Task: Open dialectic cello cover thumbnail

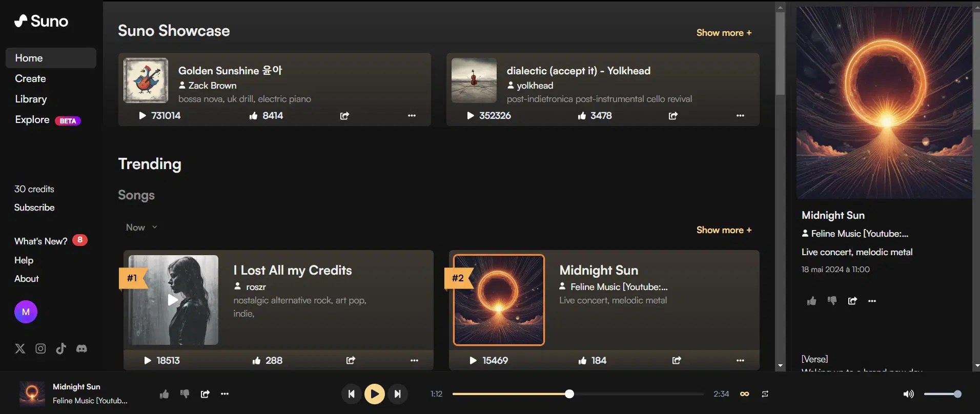Action: pyautogui.click(x=474, y=80)
